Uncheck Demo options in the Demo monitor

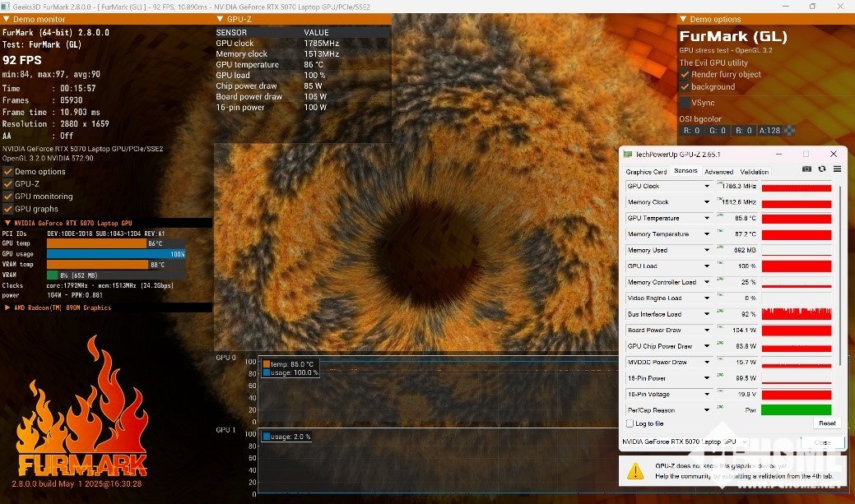coord(8,171)
